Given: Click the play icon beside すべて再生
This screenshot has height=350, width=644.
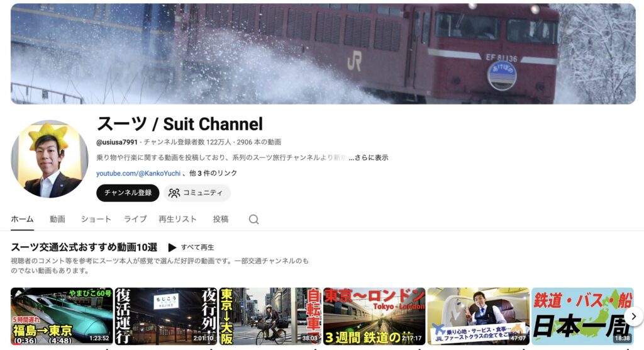Looking at the screenshot, I should pyautogui.click(x=172, y=247).
